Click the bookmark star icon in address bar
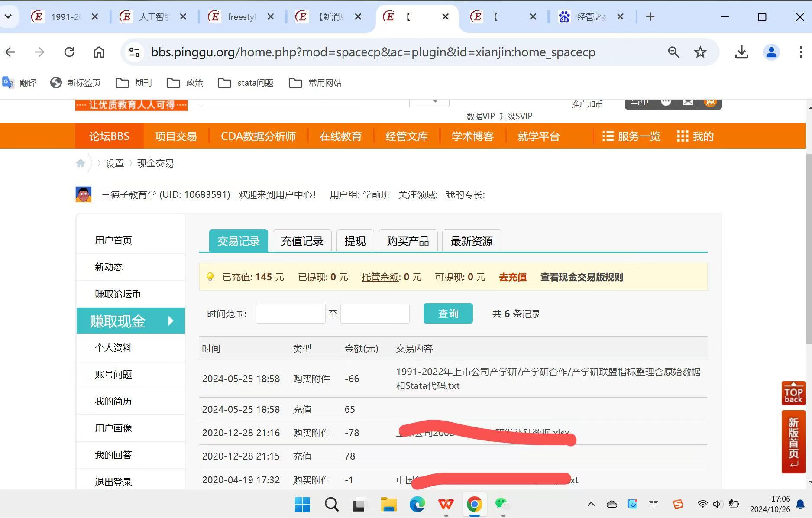Screen dimensions: 812x518 click(700, 52)
